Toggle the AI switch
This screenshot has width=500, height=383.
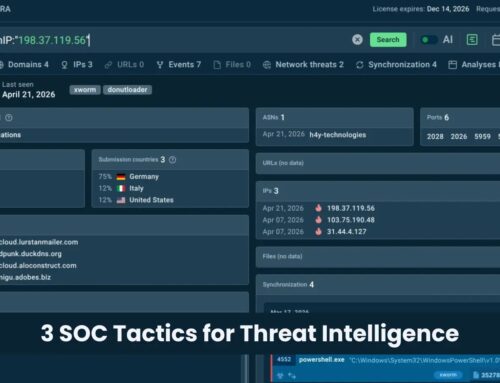coord(428,40)
